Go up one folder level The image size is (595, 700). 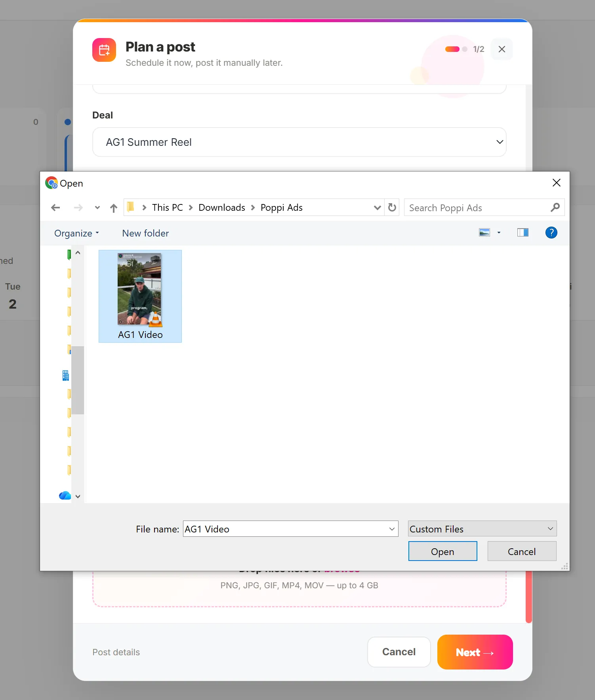tap(114, 208)
